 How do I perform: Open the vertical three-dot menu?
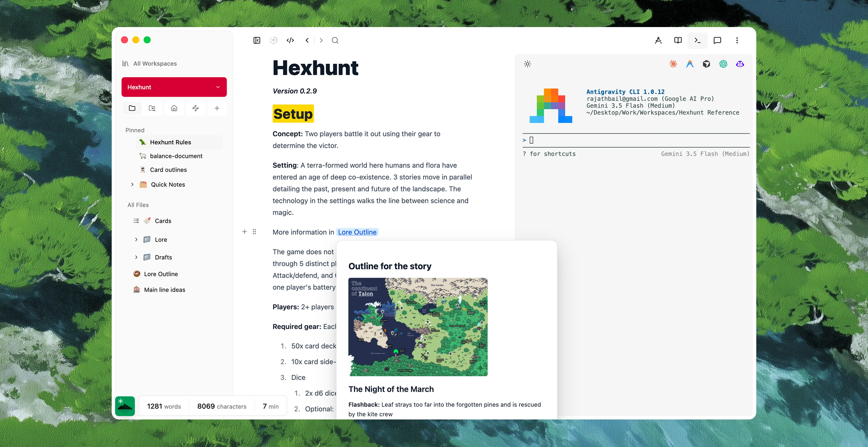[x=737, y=40]
